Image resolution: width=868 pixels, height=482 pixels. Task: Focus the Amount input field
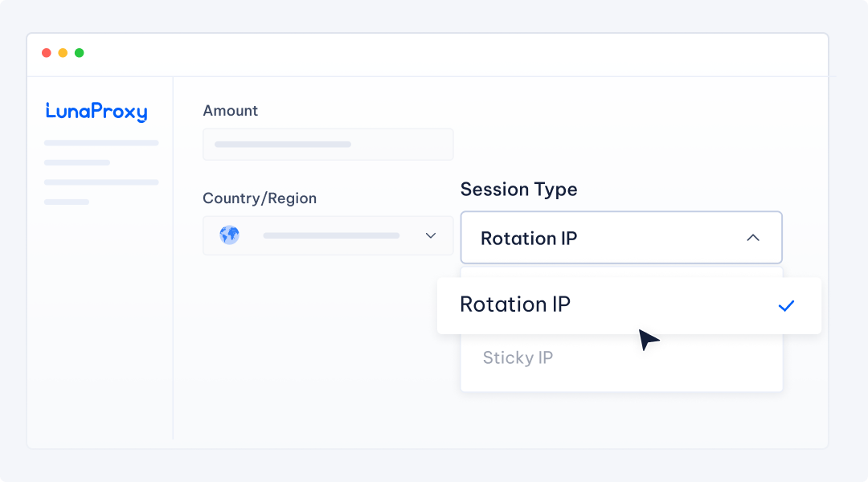coord(328,145)
